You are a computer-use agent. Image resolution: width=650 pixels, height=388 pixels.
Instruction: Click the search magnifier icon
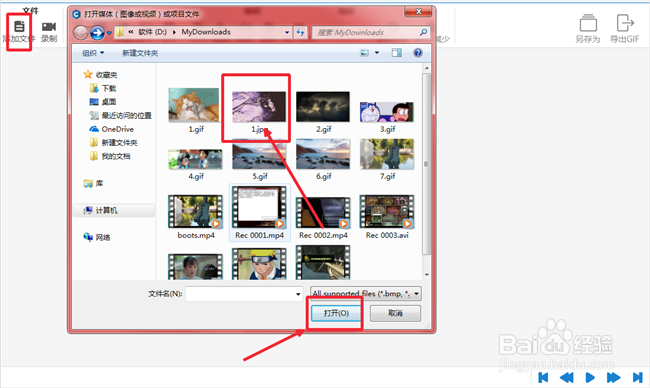coord(423,32)
